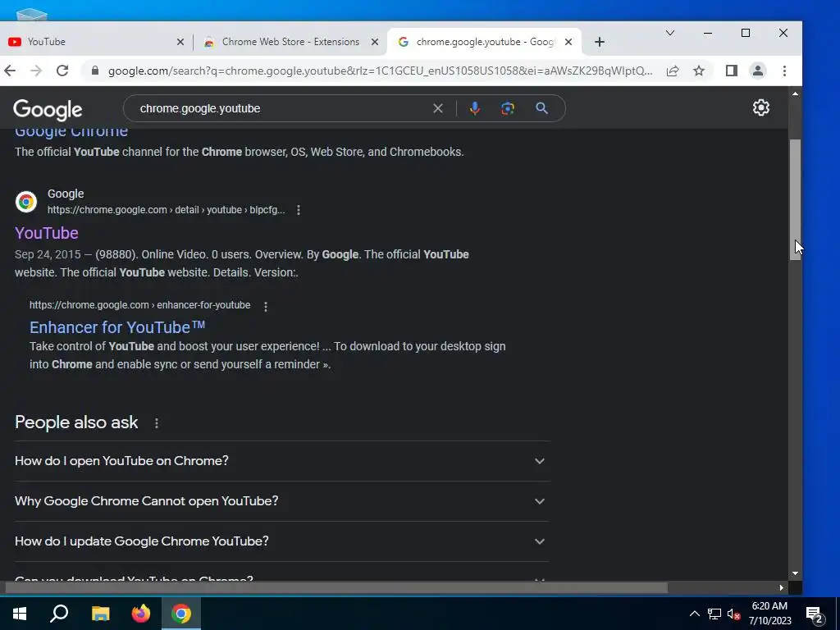Close the chrome.google.youtube search tab
The image size is (840, 630).
568,42
